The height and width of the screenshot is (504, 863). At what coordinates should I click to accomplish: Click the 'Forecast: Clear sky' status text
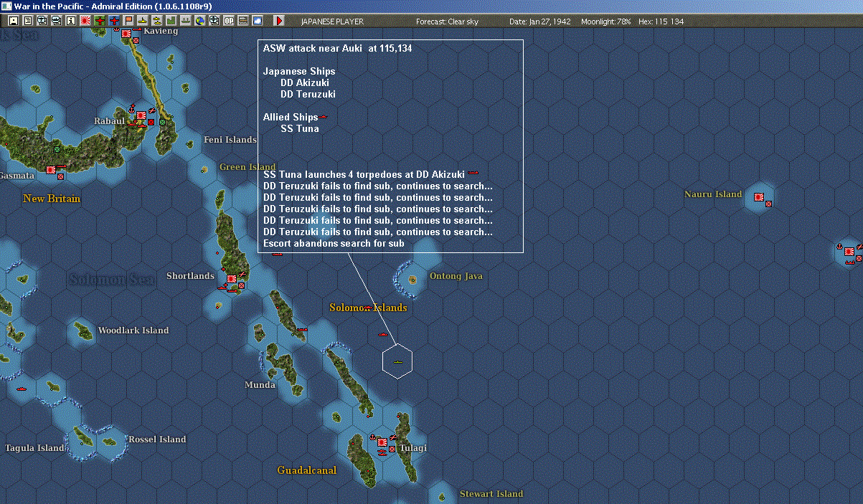(x=447, y=22)
